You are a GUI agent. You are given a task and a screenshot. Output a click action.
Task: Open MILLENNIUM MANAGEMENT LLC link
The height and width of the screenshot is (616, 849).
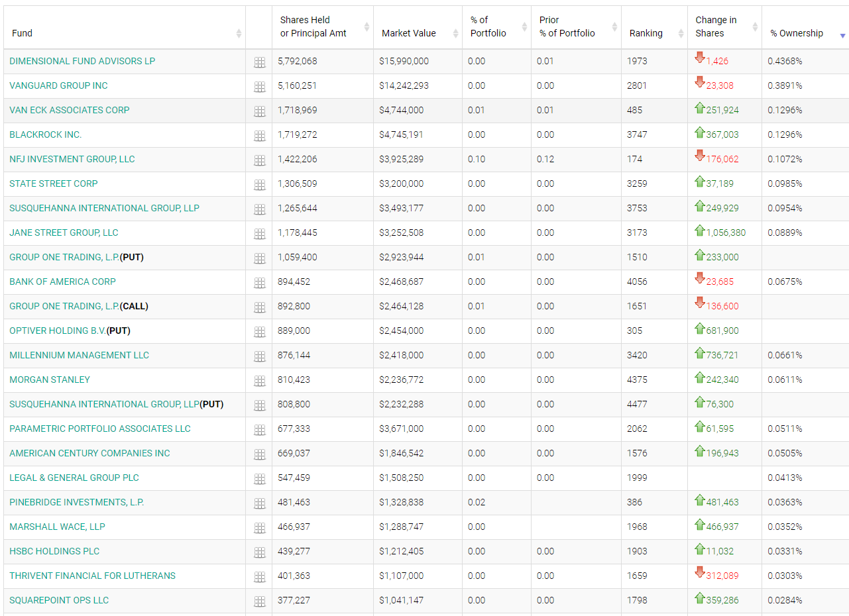pos(80,355)
